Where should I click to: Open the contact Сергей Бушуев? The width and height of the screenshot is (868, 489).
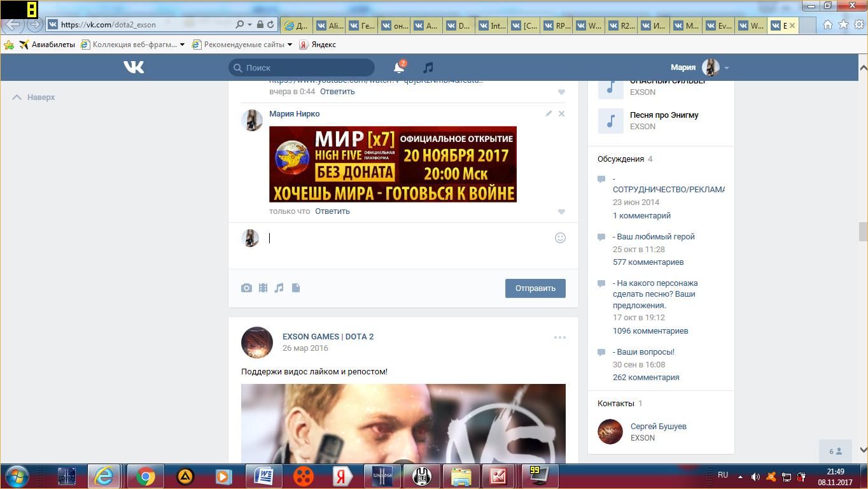pos(659,426)
